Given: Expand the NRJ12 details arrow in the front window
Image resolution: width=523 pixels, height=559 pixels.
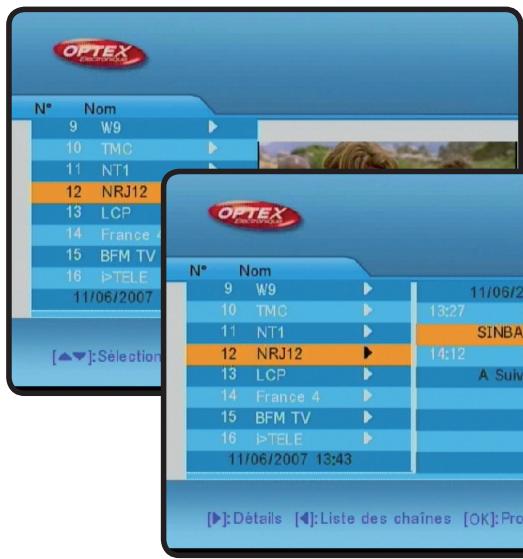Looking at the screenshot, I should (368, 353).
